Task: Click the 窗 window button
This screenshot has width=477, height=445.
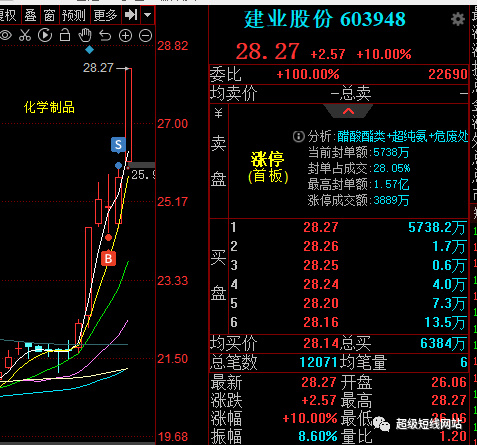Action: (49, 15)
